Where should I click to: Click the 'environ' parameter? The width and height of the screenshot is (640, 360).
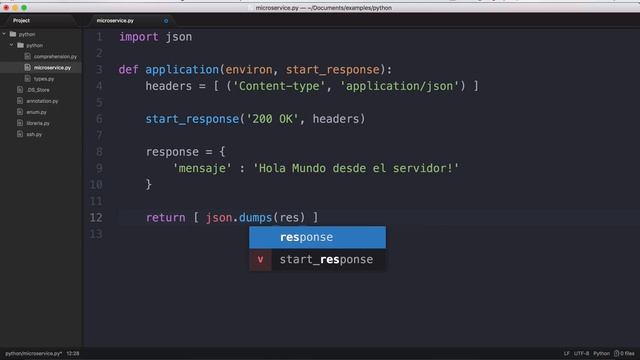pos(249,69)
